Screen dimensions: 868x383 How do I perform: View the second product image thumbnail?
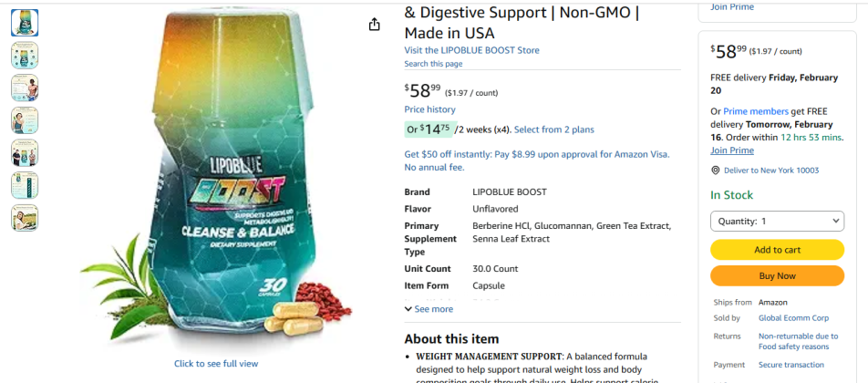[x=25, y=56]
